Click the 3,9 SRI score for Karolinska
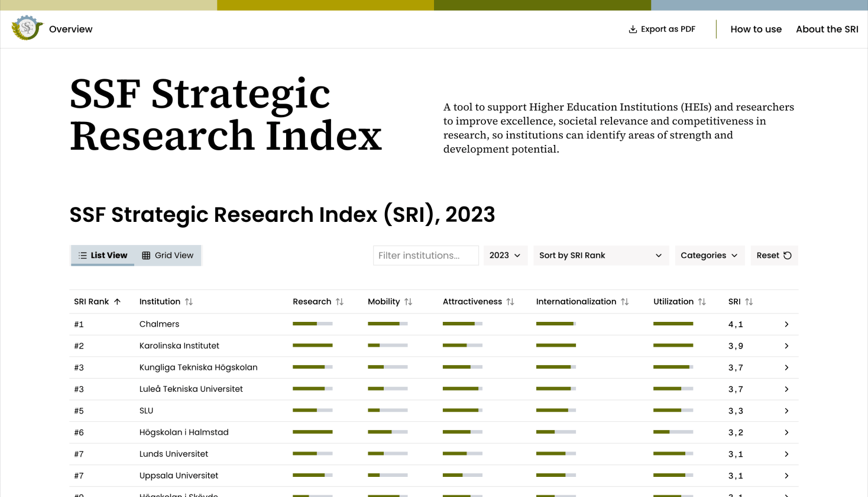 (x=736, y=346)
